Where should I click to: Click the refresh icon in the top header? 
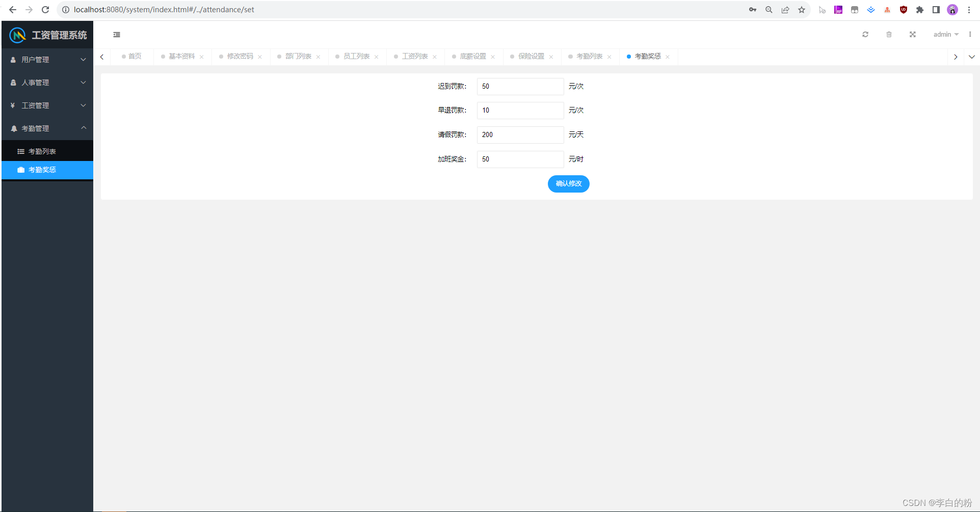(865, 35)
